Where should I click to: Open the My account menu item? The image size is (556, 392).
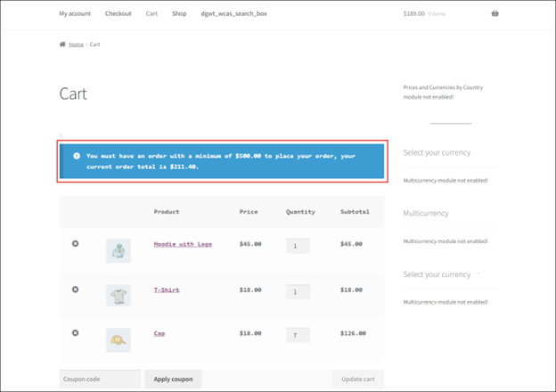pyautogui.click(x=75, y=13)
